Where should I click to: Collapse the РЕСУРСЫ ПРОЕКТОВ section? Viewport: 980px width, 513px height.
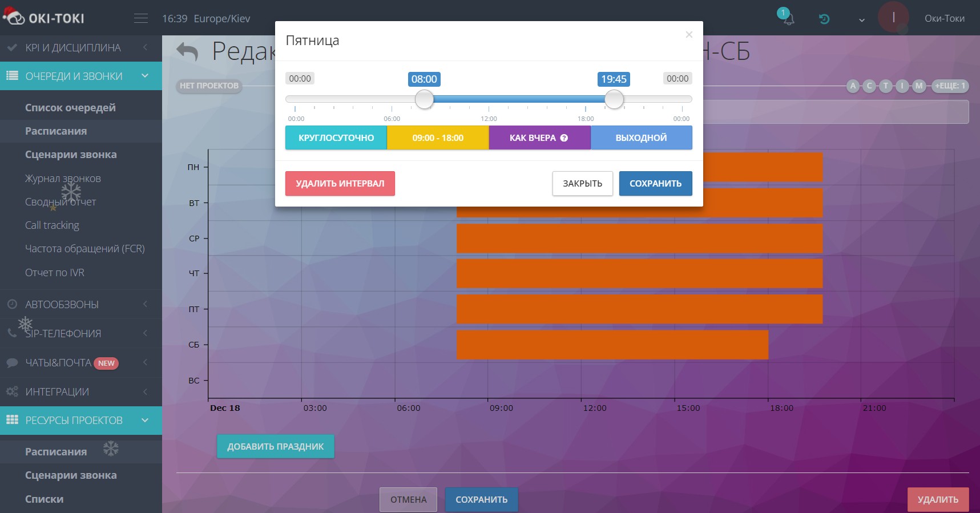tap(81, 420)
